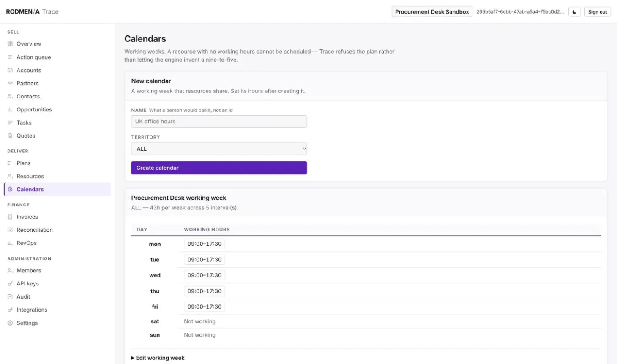Click the DAY column header

(x=142, y=229)
